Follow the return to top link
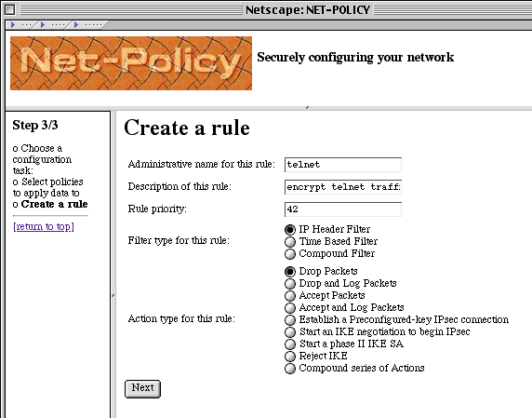 coord(44,226)
